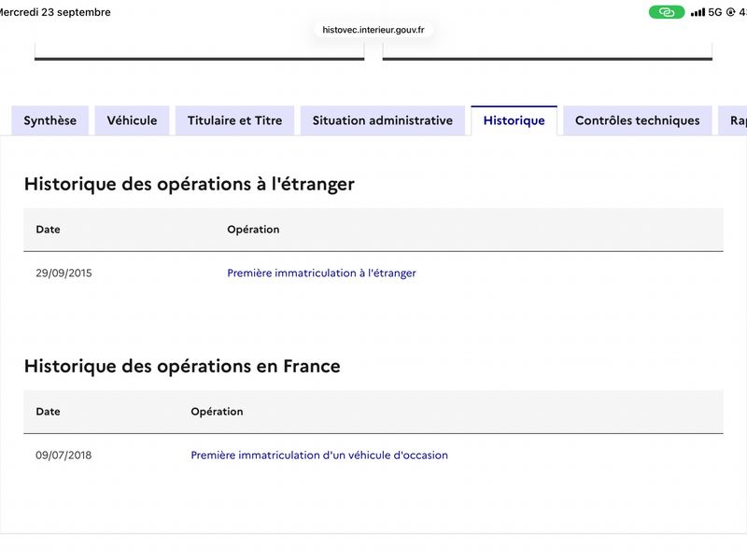Click the 29/09/2015 date cell
Screen dimensions: 747x560
coord(63,273)
